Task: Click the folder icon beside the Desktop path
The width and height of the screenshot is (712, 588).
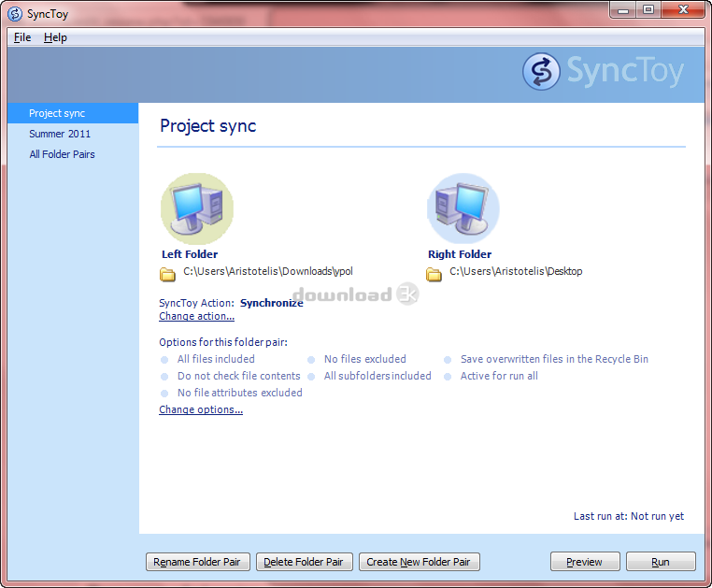Action: [x=434, y=274]
